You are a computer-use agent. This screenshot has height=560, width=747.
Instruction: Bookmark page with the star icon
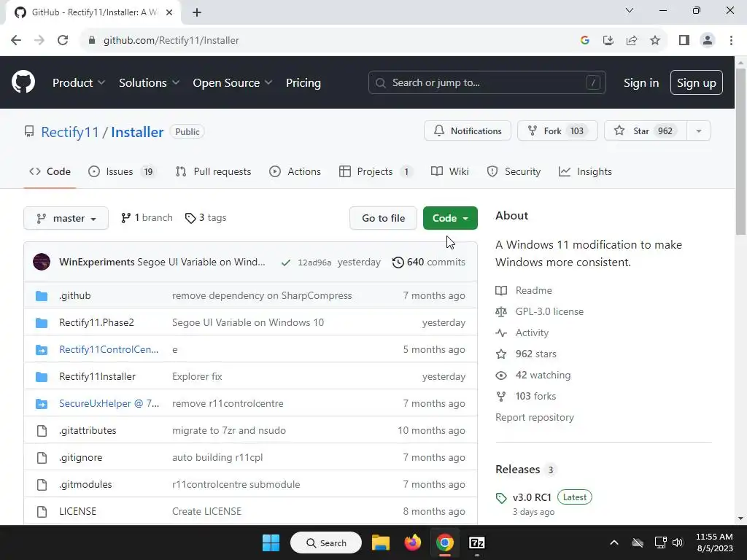(x=655, y=40)
